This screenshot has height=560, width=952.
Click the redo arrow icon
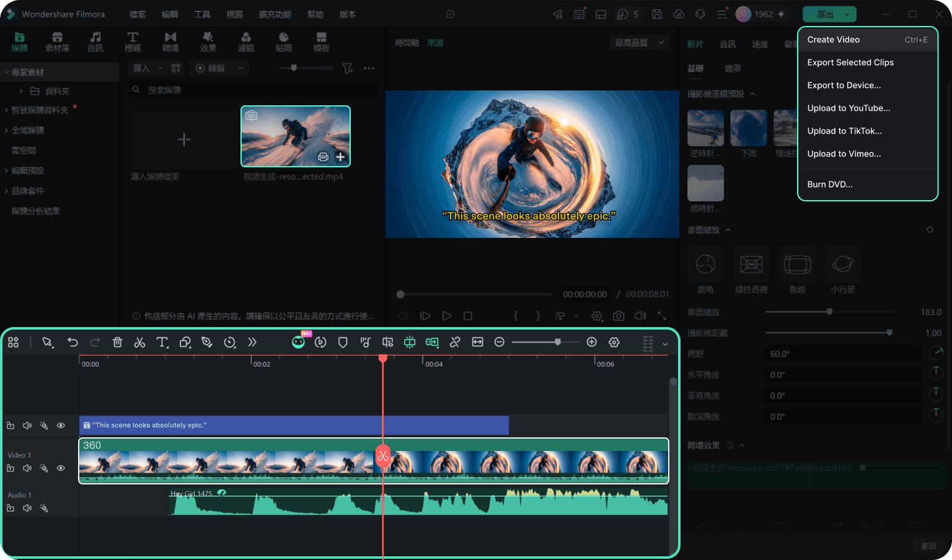tap(95, 343)
